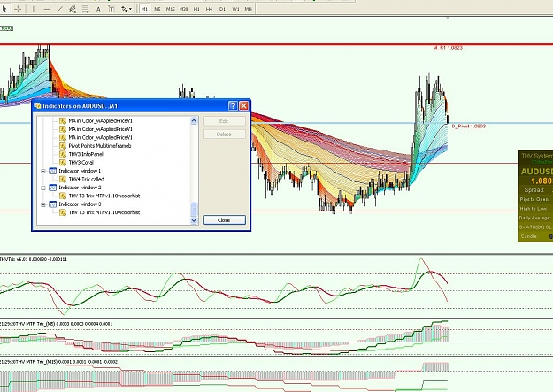Select the equidistant channel tool

click(73, 9)
